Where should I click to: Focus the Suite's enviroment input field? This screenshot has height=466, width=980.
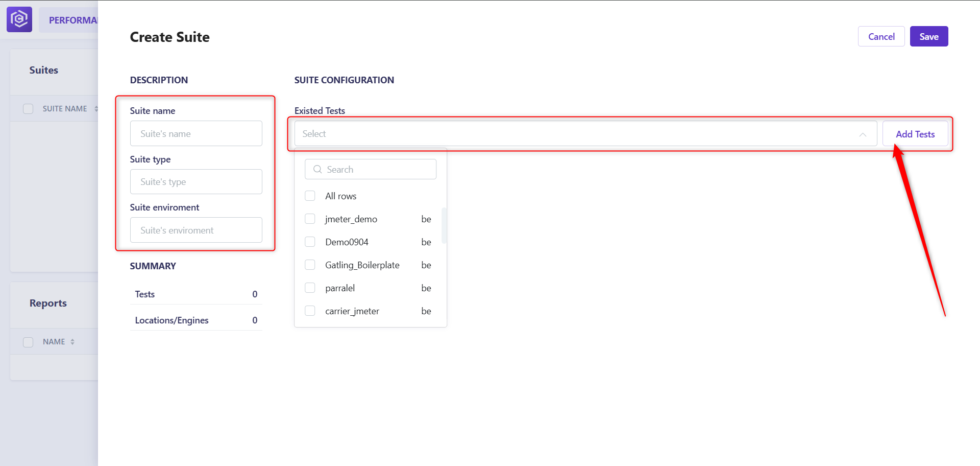(x=196, y=230)
